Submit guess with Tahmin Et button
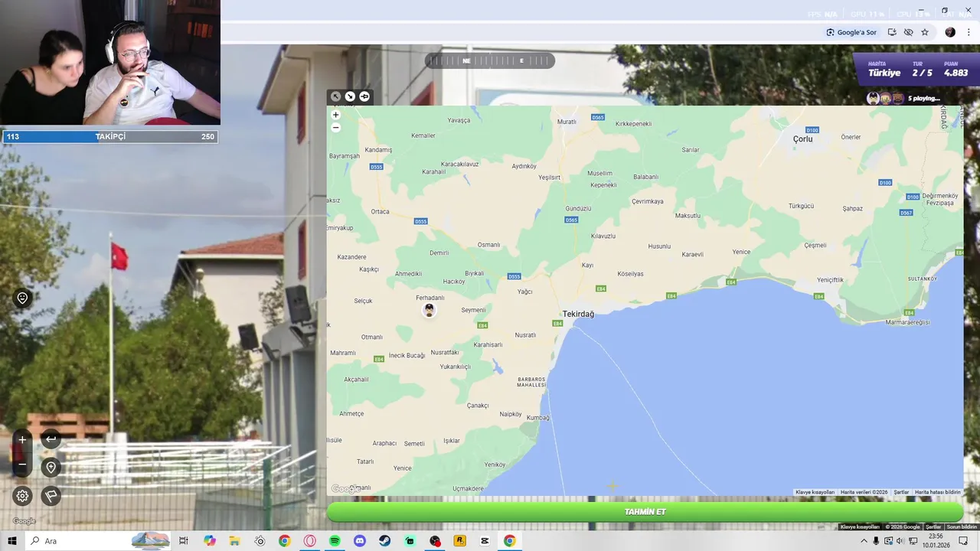Viewport: 980px width, 551px height. click(645, 512)
